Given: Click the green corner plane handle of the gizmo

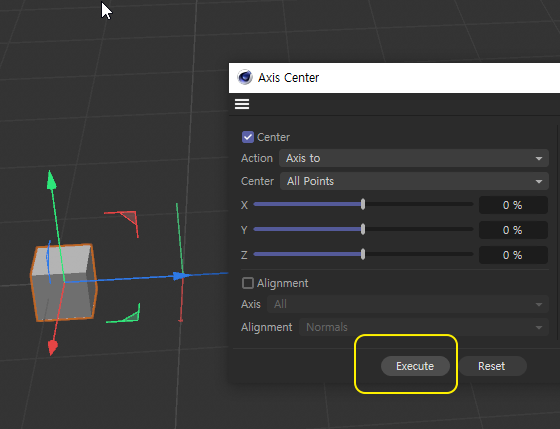Looking at the screenshot, I should click(132, 316).
